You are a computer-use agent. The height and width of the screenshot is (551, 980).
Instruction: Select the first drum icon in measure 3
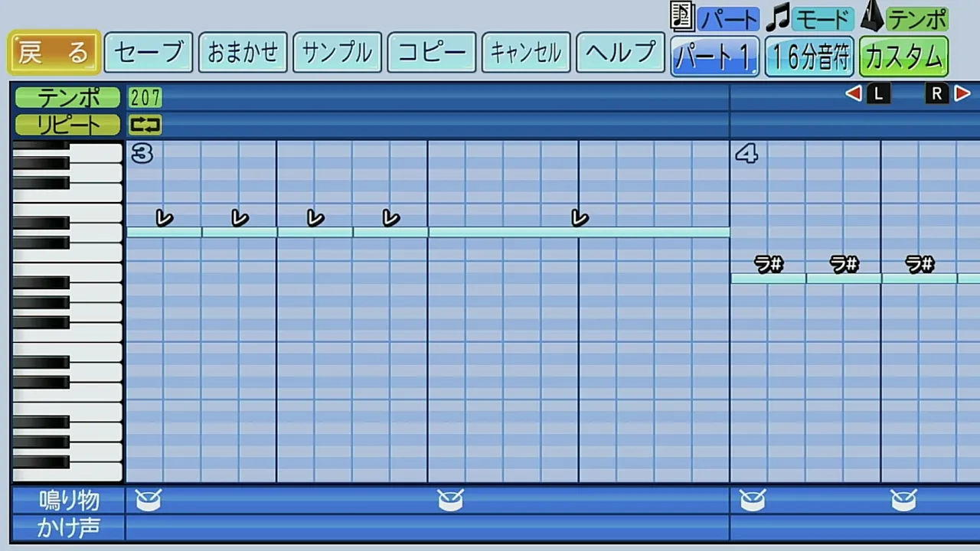[x=149, y=500]
